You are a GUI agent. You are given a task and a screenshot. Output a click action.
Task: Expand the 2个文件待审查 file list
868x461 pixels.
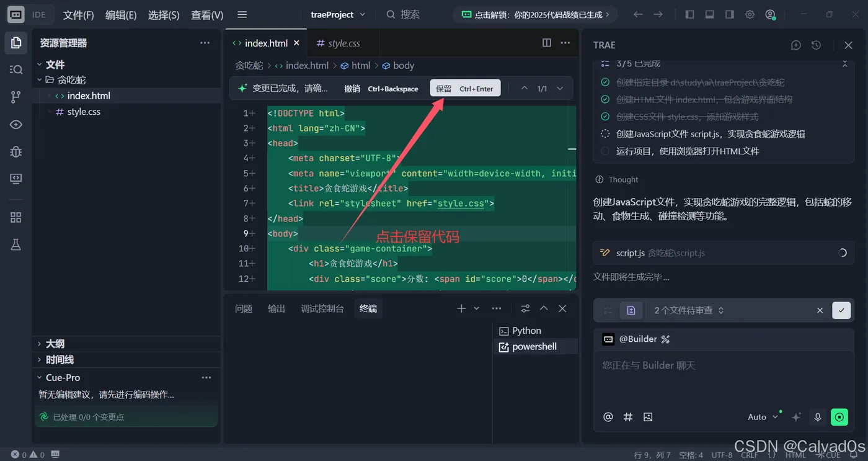tap(689, 310)
